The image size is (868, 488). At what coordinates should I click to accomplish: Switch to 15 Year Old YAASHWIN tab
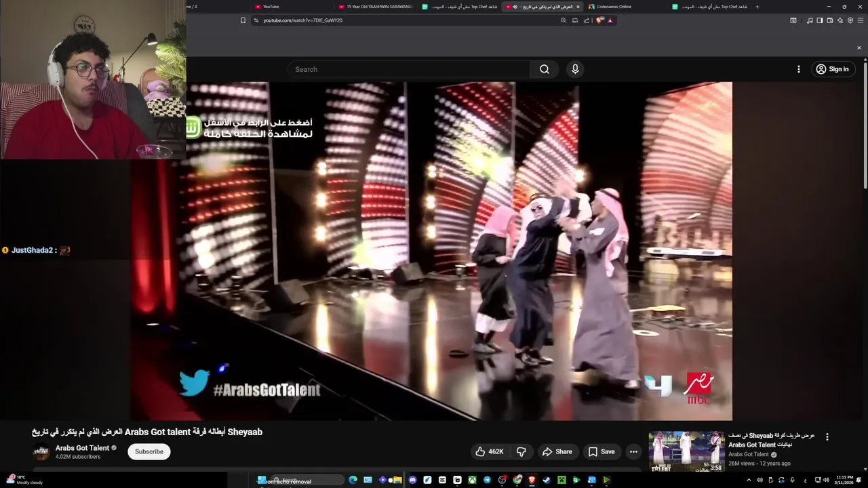click(374, 7)
